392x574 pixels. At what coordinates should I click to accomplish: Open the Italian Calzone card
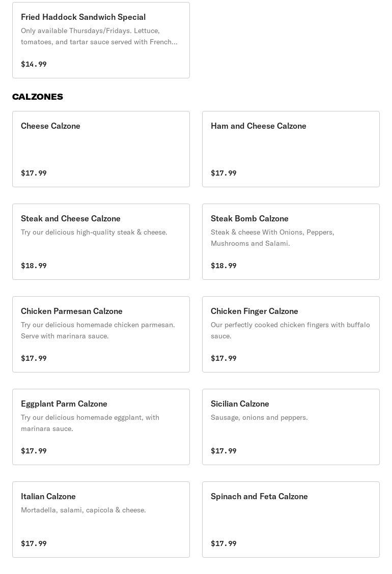pos(101,520)
